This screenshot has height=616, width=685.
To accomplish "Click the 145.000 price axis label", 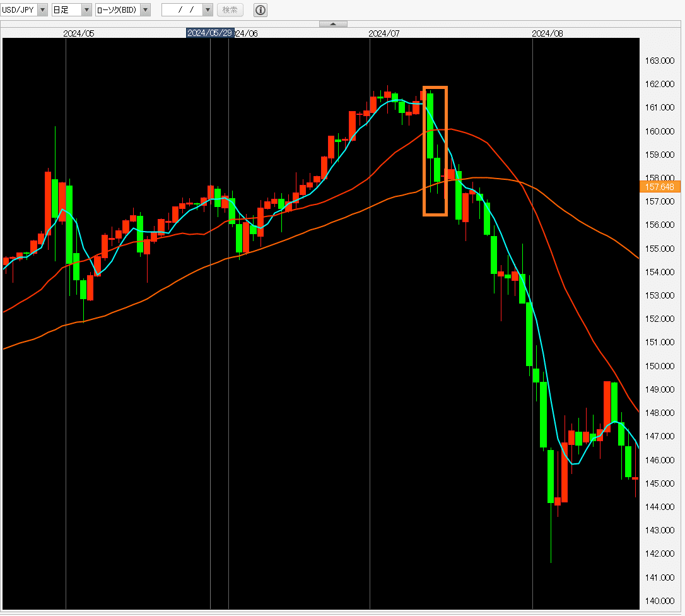I will tap(660, 483).
